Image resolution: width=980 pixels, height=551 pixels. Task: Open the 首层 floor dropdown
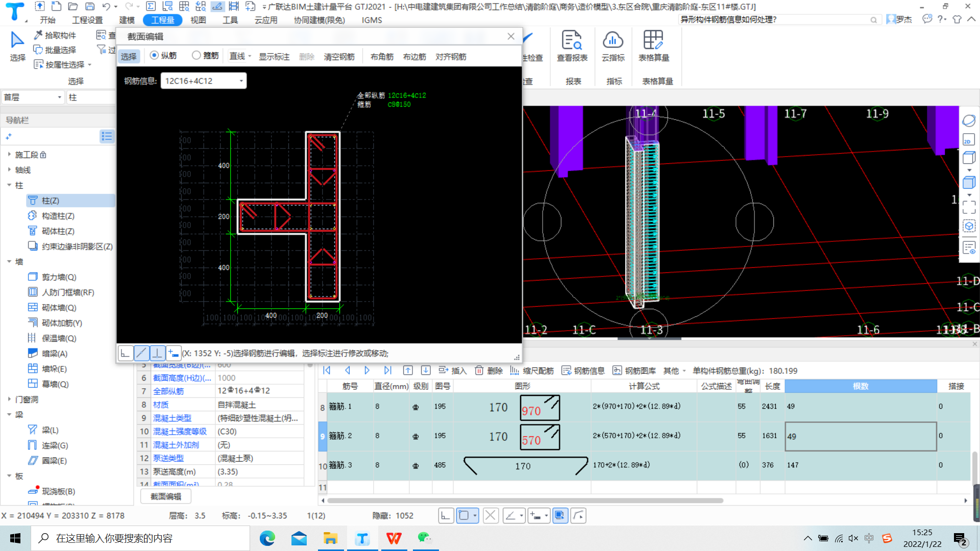pos(32,97)
